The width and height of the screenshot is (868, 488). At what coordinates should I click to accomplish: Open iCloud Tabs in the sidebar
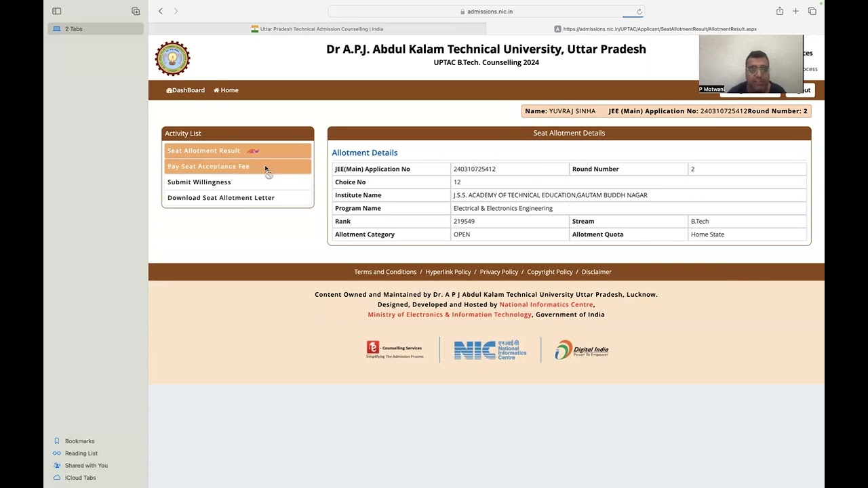point(80,478)
